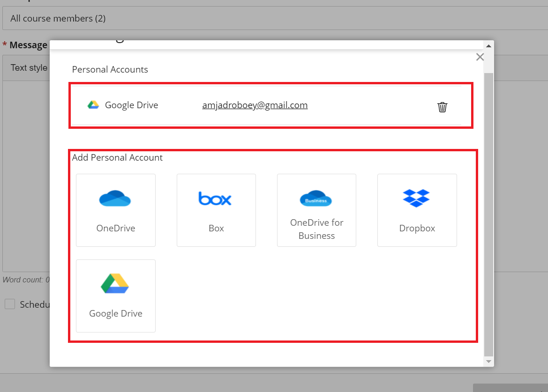The image size is (548, 392).
Task: Click Google Drive icon in Personal Accounts row
Action: (x=93, y=105)
